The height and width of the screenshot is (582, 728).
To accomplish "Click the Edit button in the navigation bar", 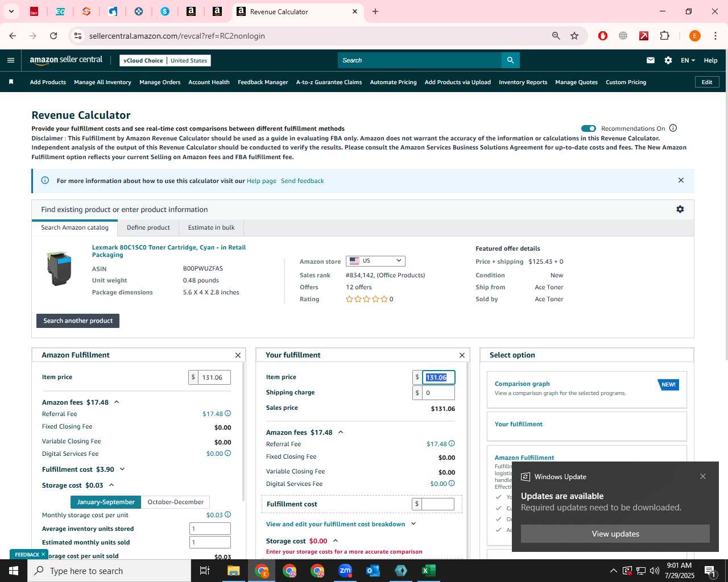I will (707, 82).
